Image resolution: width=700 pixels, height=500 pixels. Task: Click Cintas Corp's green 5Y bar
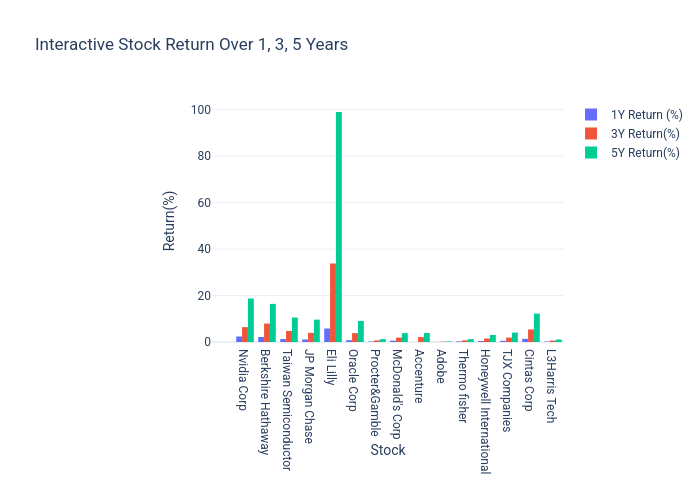537,328
